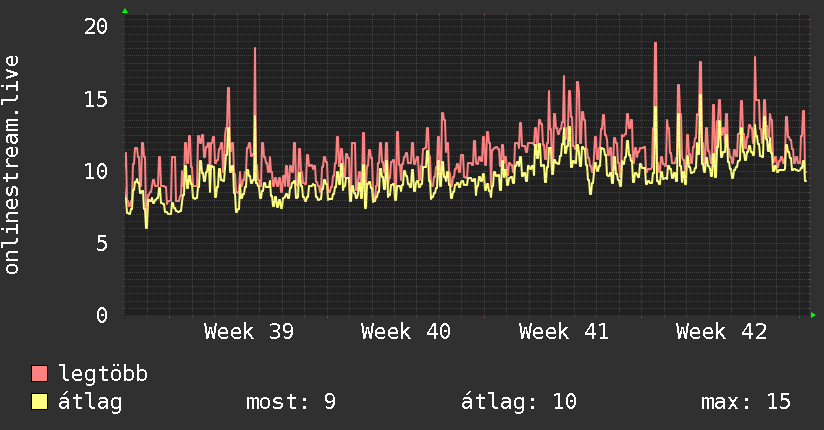The image size is (824, 430).
Task: Click the 'max: 15' statistic text
Action: [746, 402]
